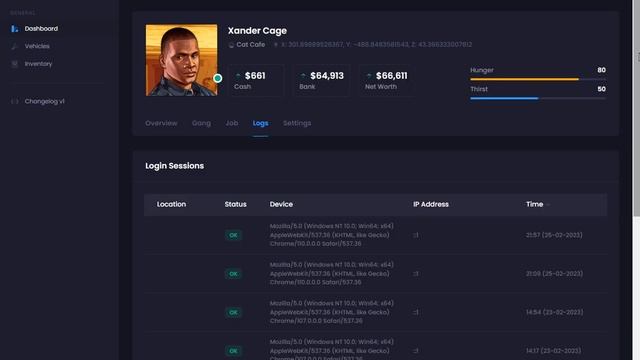Click the Cat Cafe label
Image resolution: width=640 pixels, height=360 pixels.
pyautogui.click(x=251, y=44)
